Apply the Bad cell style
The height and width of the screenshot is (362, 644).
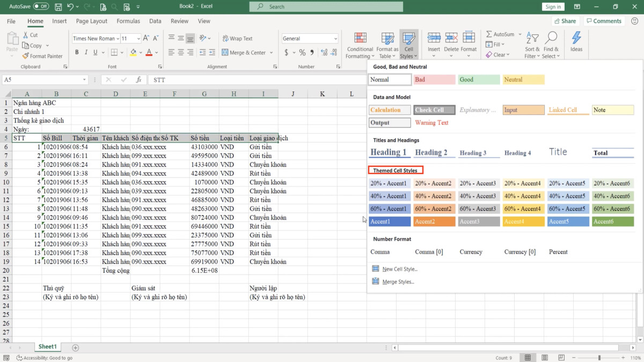(x=434, y=79)
